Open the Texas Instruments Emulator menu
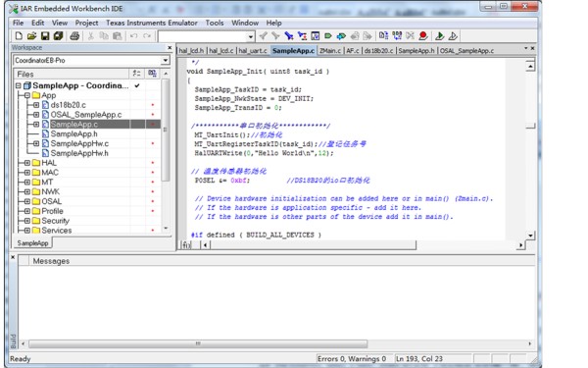Image resolution: width=588 pixels, height=368 pixels. click(152, 23)
